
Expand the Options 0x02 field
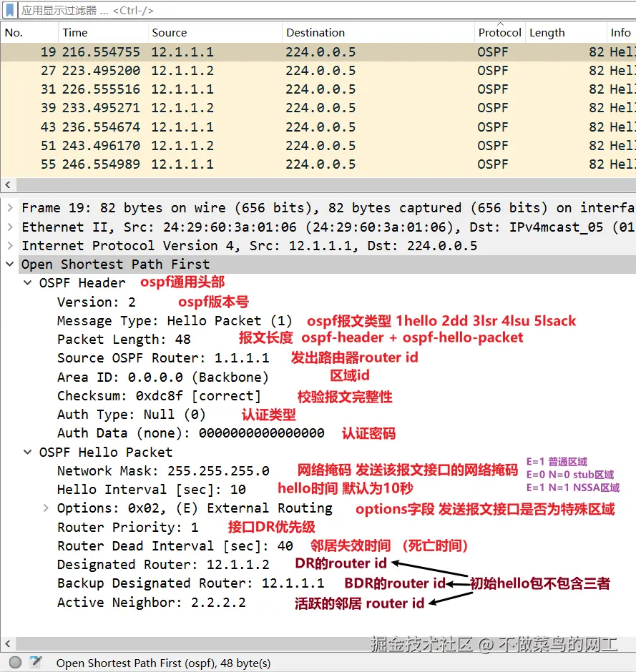[x=46, y=508]
